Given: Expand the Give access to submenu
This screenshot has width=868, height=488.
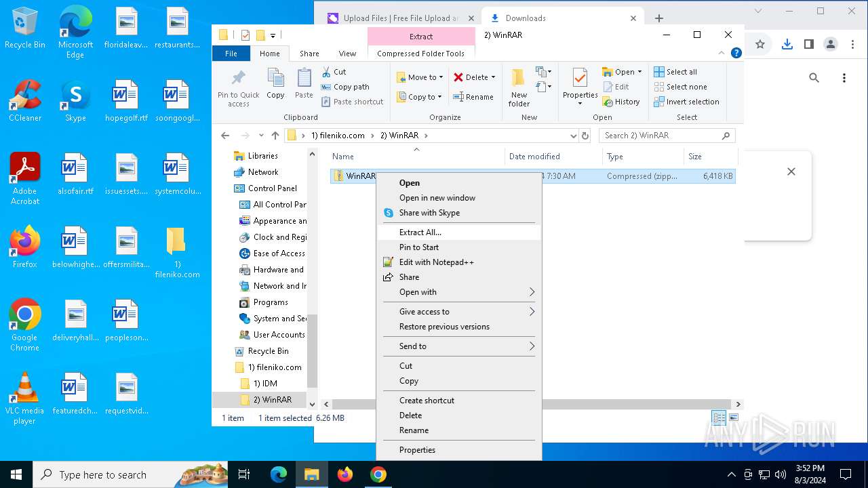Looking at the screenshot, I should click(458, 312).
